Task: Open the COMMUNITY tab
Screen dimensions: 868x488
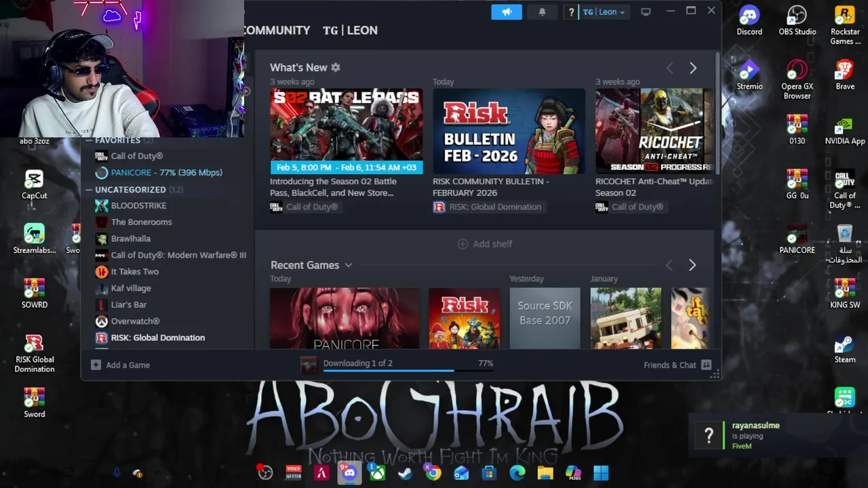Action: pyautogui.click(x=277, y=30)
